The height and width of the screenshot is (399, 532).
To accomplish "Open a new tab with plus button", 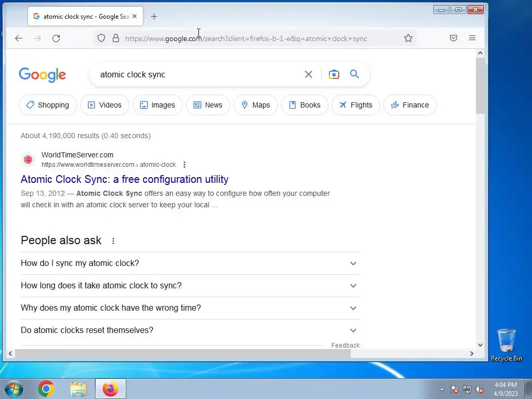I will tap(154, 16).
